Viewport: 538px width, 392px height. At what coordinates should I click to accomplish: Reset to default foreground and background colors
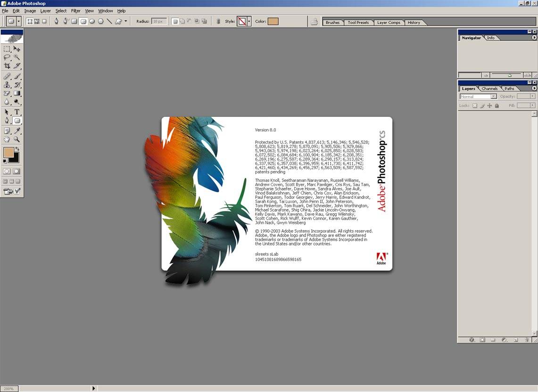pos(5,161)
